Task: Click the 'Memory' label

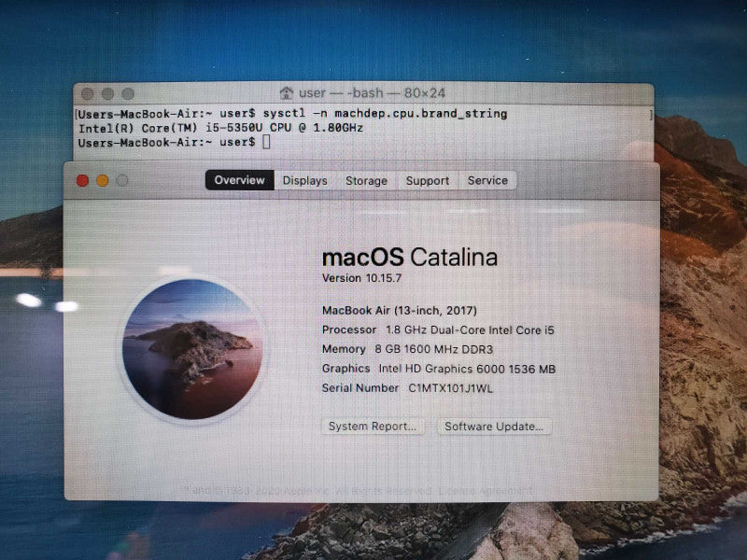Action: click(344, 349)
